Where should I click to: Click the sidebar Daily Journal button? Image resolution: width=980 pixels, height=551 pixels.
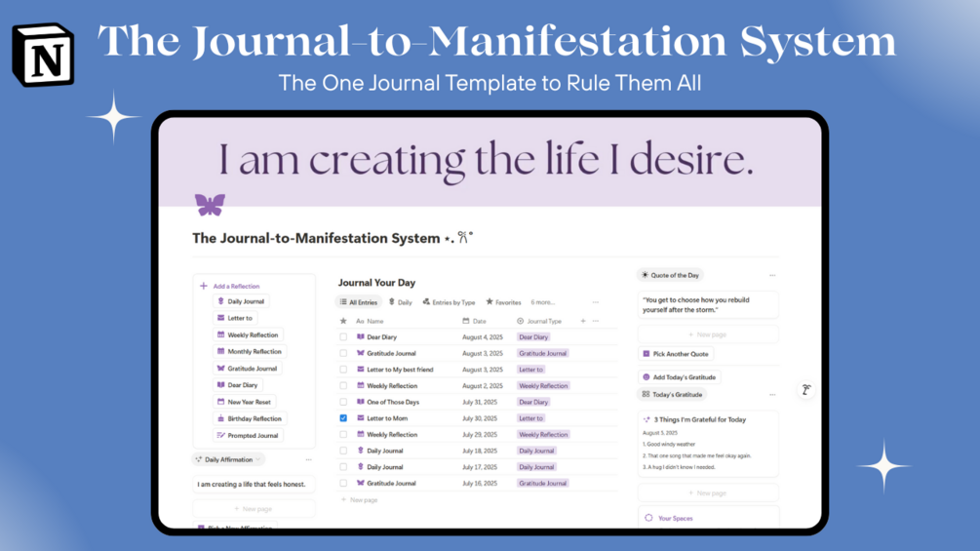tap(241, 301)
